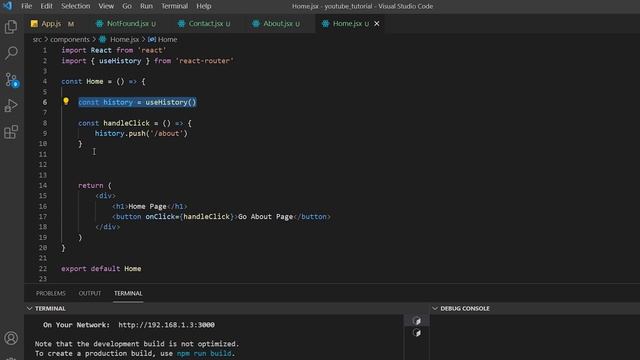
Task: Click React icon of About.jsx tab
Action: (x=256, y=24)
